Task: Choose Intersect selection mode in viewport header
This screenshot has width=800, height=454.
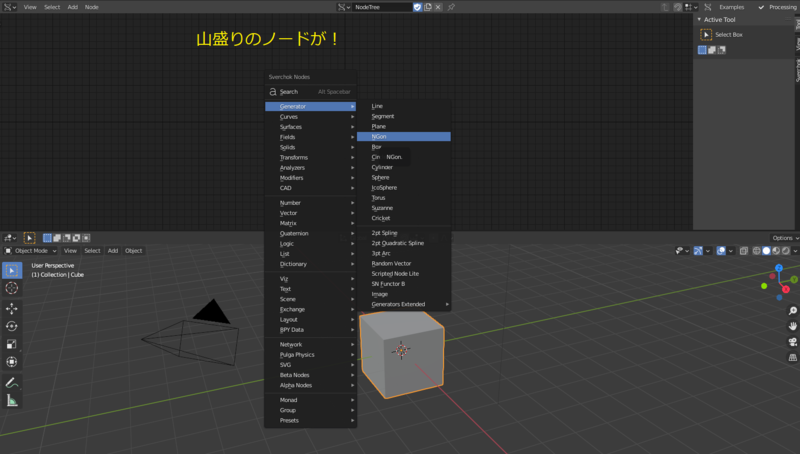Action: [x=86, y=238]
